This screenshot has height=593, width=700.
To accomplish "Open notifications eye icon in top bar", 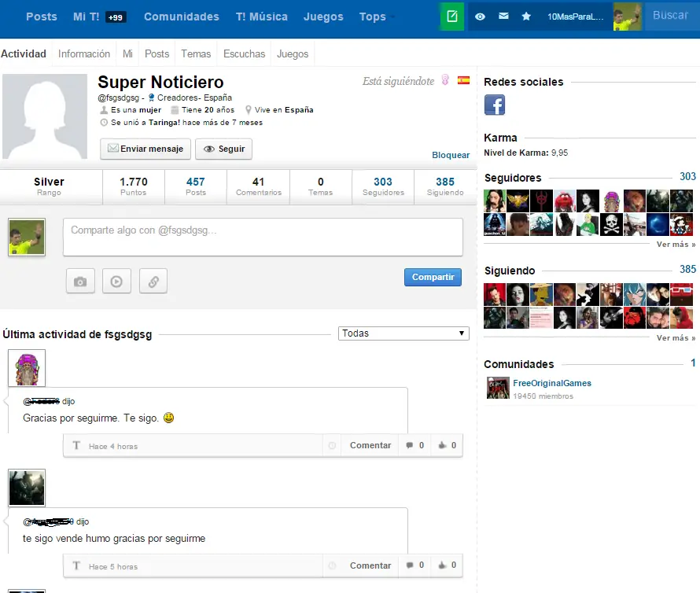I will coord(480,17).
